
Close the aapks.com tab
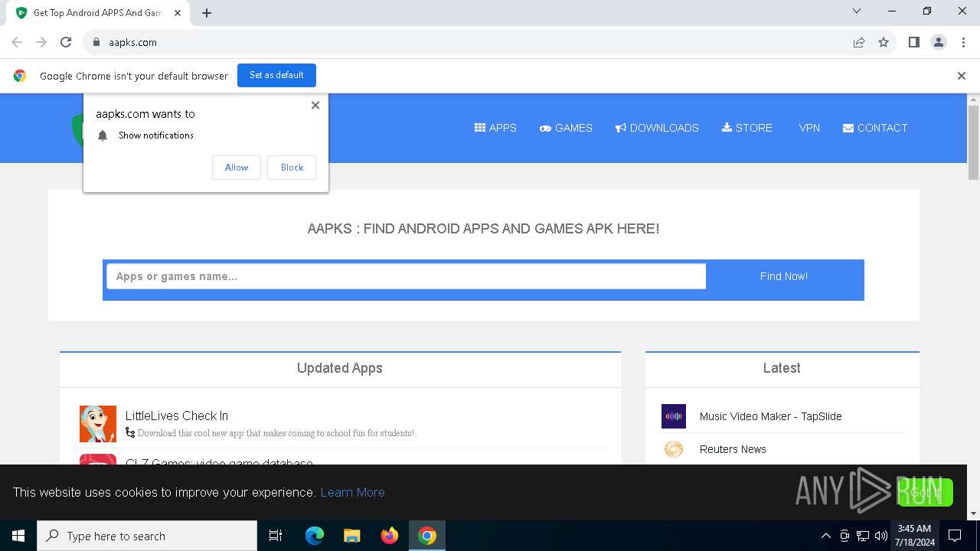(x=178, y=13)
